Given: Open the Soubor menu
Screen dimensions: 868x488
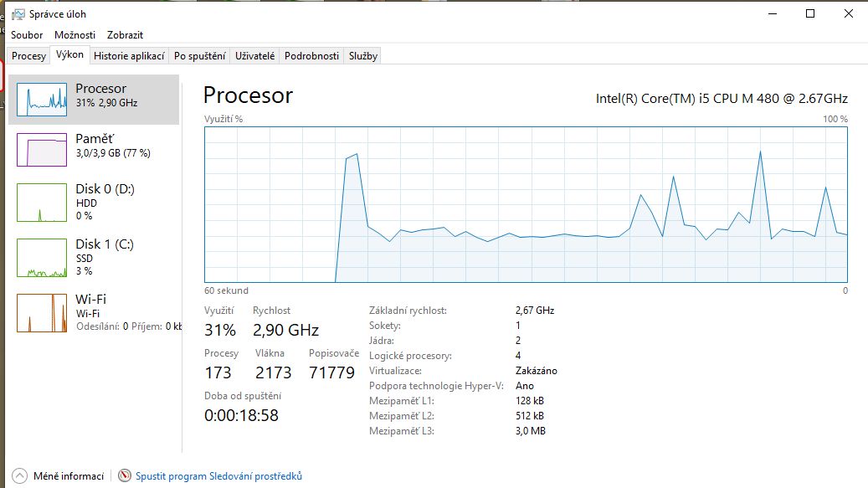Looking at the screenshot, I should coord(27,35).
